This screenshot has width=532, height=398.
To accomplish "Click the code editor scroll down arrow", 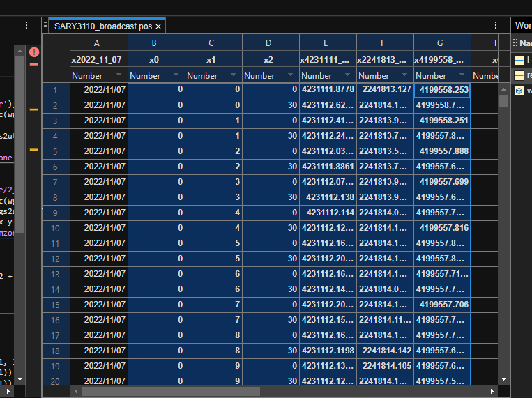I will [x=20, y=379].
